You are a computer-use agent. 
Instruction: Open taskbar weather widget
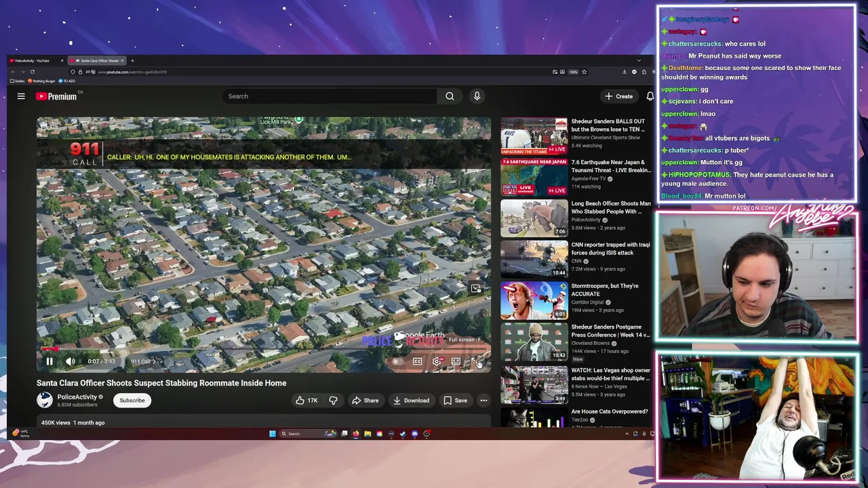[x=20, y=433]
